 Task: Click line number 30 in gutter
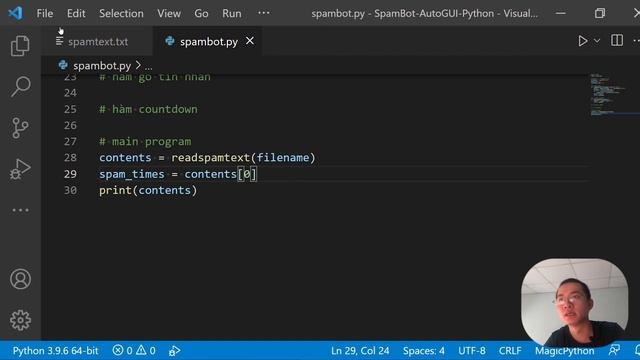tap(70, 190)
